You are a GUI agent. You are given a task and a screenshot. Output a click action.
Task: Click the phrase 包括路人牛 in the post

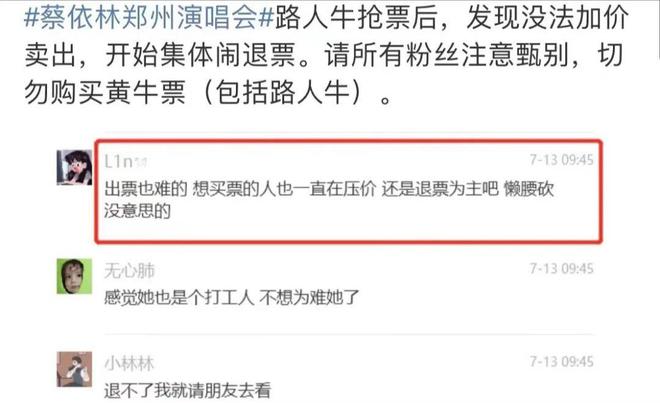[x=282, y=92]
